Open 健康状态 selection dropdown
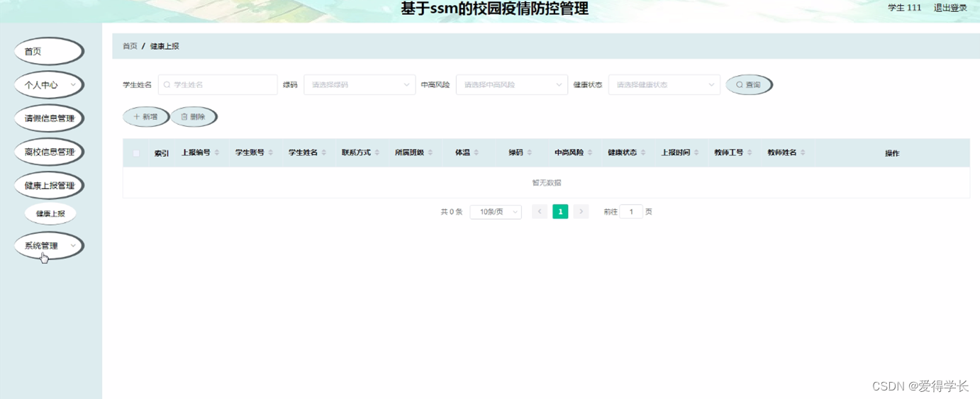 [664, 84]
